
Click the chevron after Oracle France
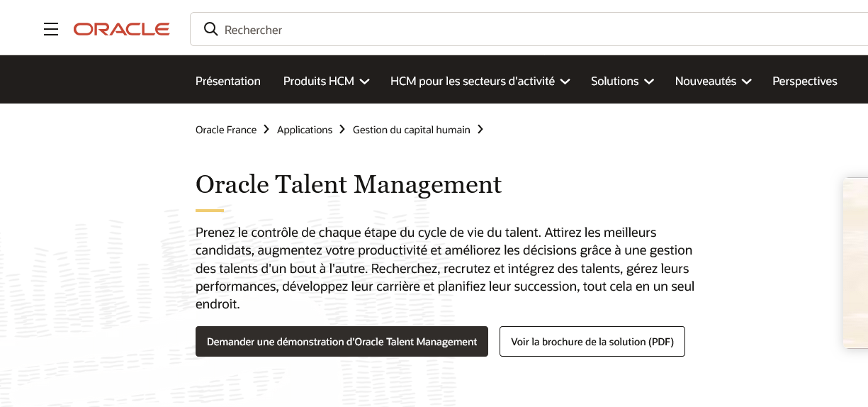coord(266,129)
